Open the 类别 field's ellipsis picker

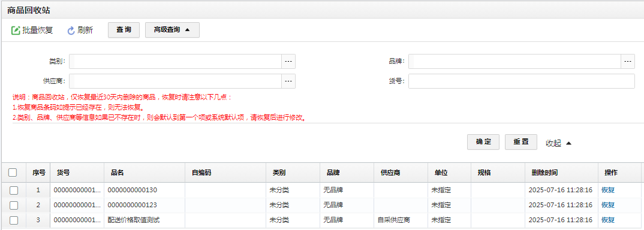click(x=288, y=61)
